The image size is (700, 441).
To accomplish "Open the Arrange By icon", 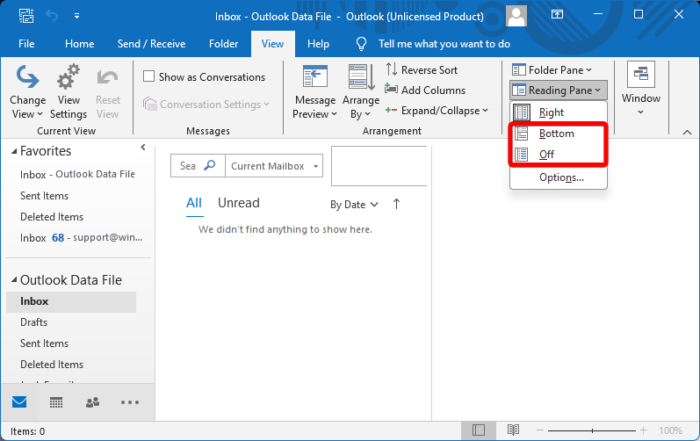I will 360,78.
